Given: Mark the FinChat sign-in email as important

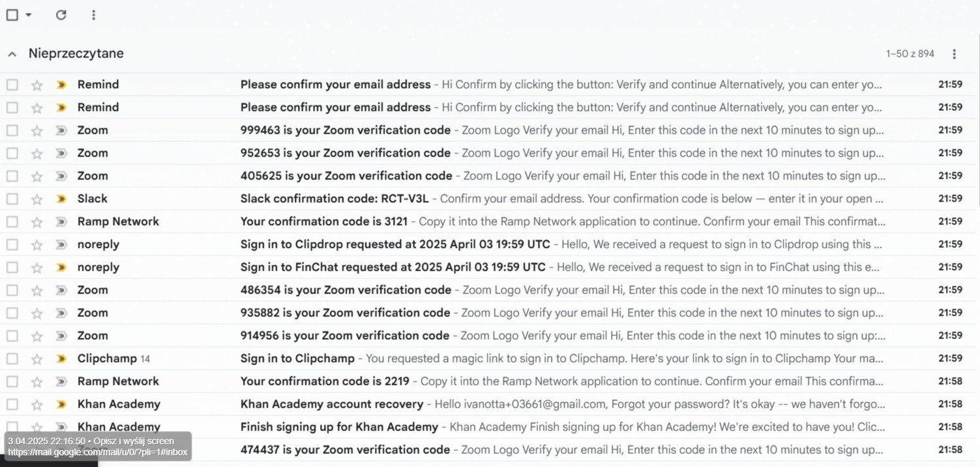Looking at the screenshot, I should click(x=61, y=267).
